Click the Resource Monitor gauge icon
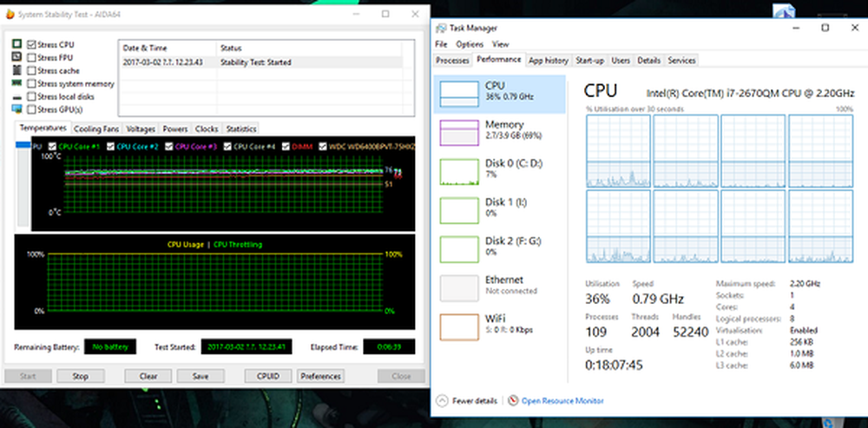This screenshot has height=428, width=868. click(513, 400)
